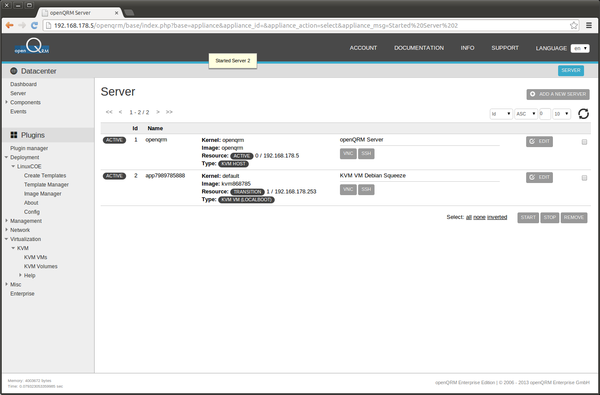Click the browser forward arrow

tap(22, 26)
